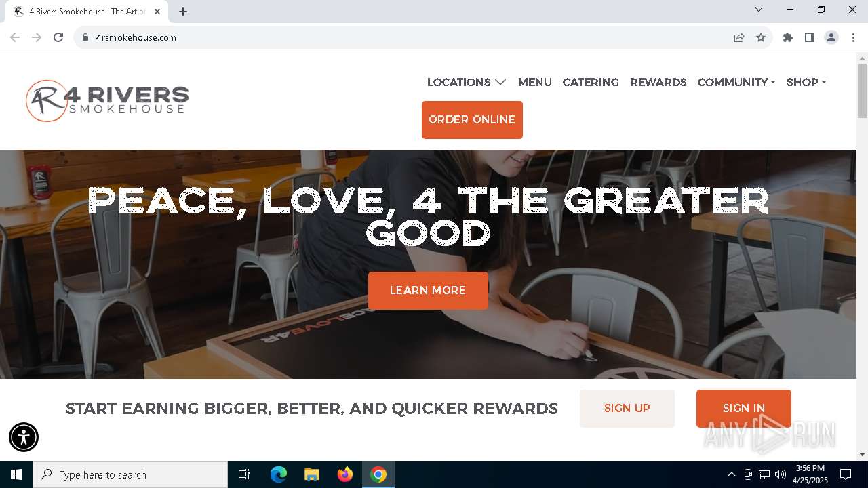The width and height of the screenshot is (868, 488).
Task: Share this page via the share icon
Action: pyautogui.click(x=739, y=37)
